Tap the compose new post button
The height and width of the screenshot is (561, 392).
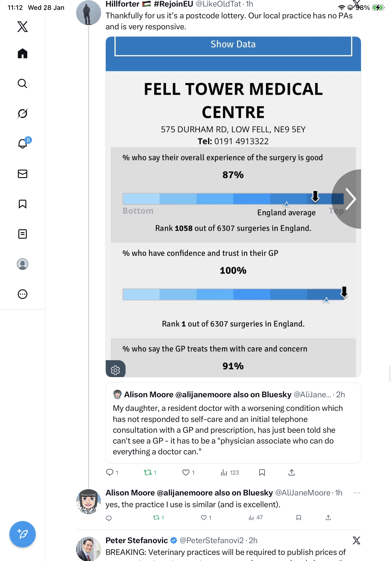click(x=23, y=534)
